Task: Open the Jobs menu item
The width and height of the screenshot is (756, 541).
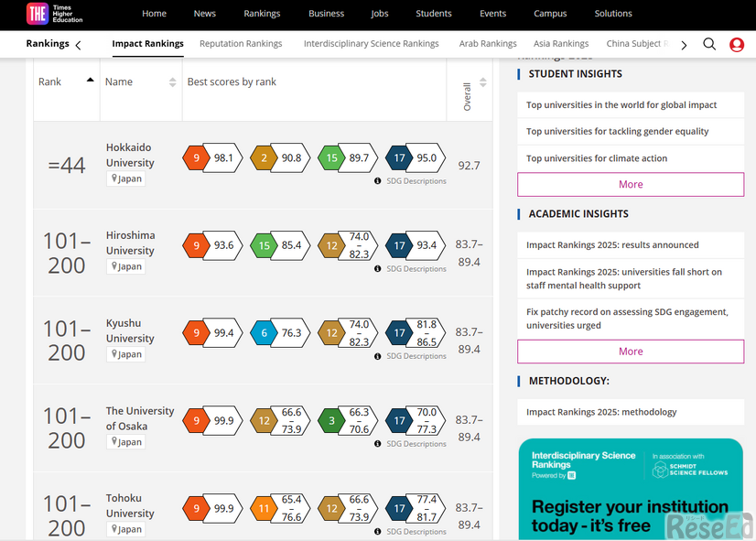Action: pos(380,14)
